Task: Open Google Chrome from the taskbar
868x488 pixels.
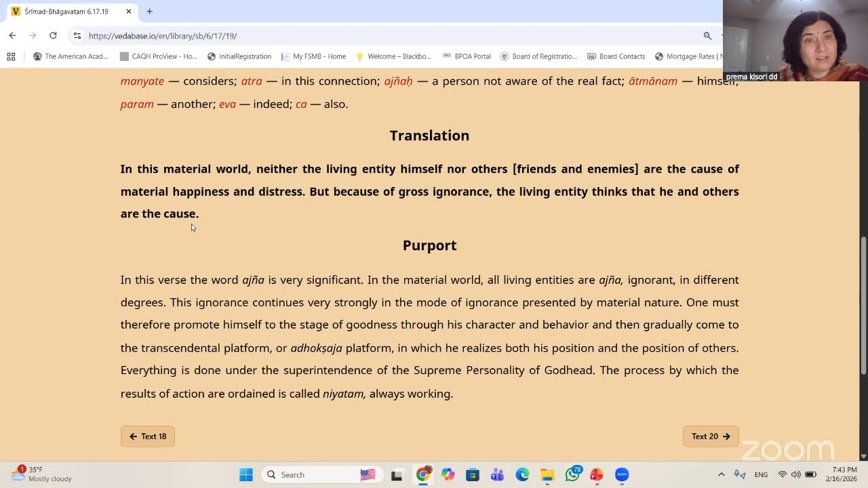Action: (x=422, y=474)
